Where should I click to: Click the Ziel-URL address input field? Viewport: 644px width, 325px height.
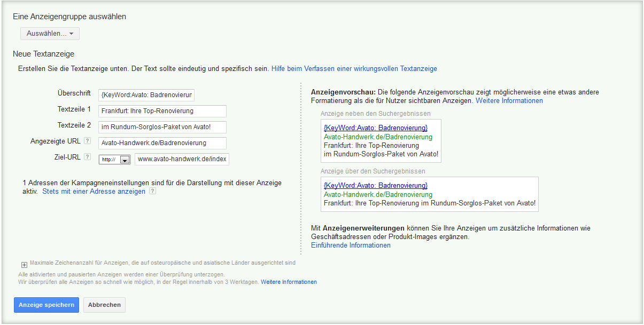[182, 159]
